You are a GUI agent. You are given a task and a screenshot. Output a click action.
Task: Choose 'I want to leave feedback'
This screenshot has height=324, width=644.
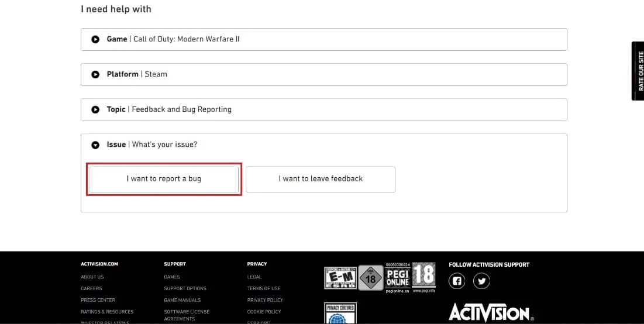321,179
